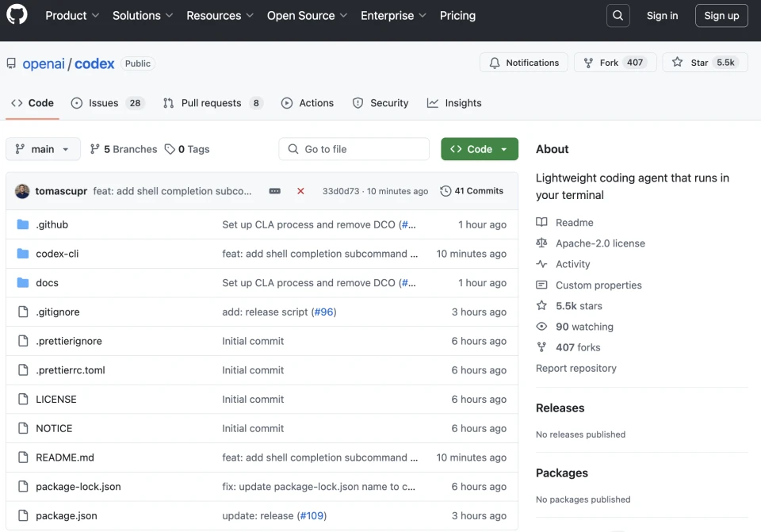The height and width of the screenshot is (532, 761).
Task: Star the codex repository
Action: coord(705,63)
